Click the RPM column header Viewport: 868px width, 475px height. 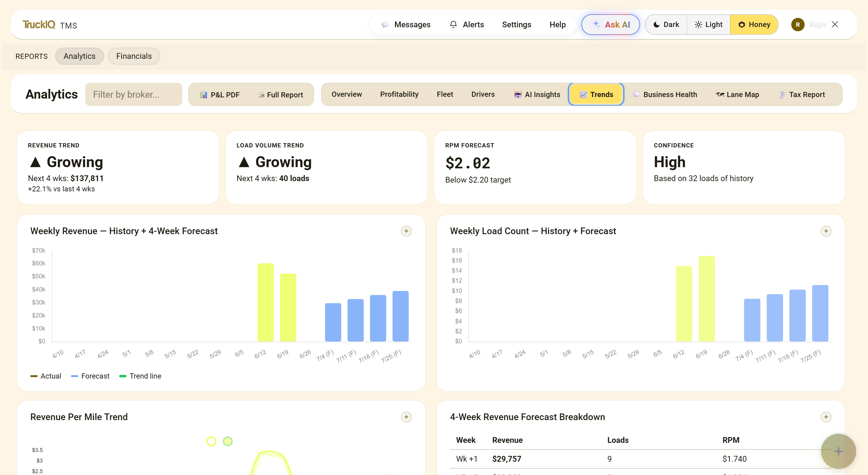[731, 440]
